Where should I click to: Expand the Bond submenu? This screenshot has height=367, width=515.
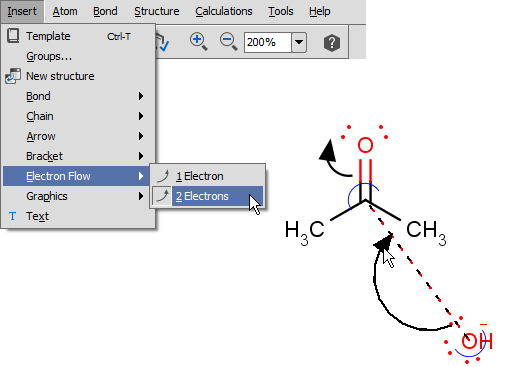[79, 96]
